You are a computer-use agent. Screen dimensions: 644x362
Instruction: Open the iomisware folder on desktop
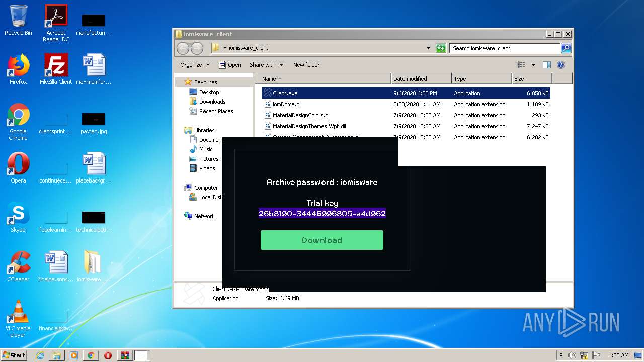click(x=93, y=266)
